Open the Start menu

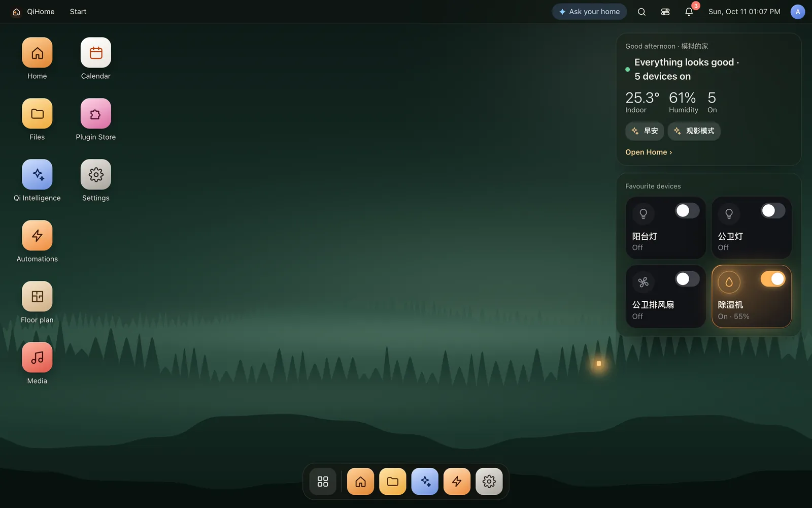(x=78, y=12)
